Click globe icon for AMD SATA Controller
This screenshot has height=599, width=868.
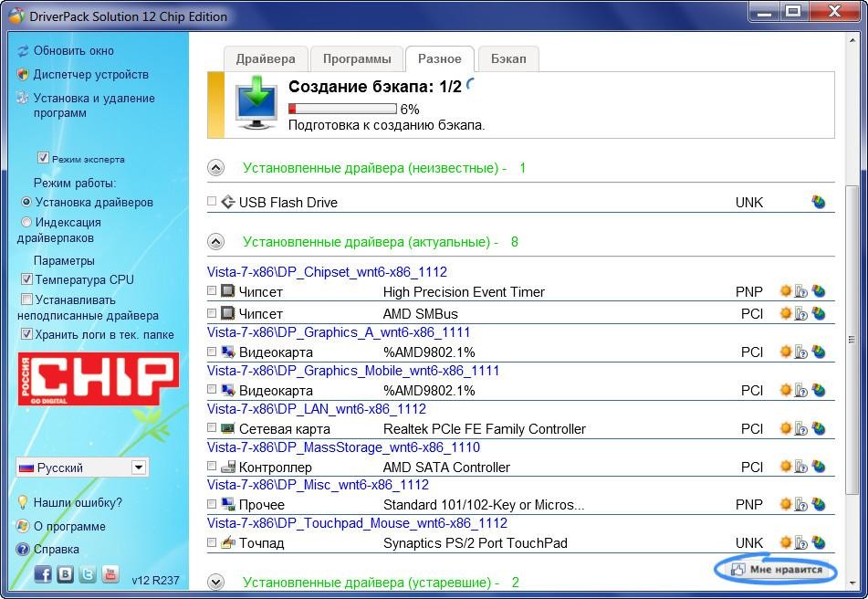pyautogui.click(x=818, y=467)
